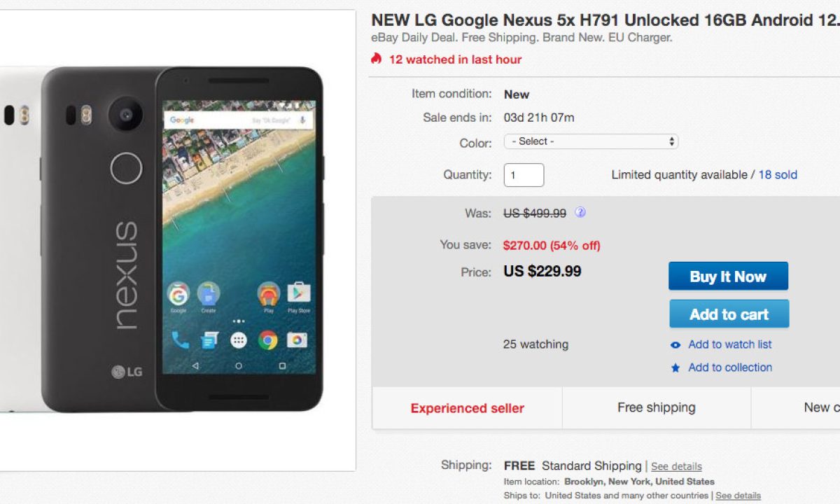Select the Free shipping tab
The width and height of the screenshot is (840, 504).
pos(656,407)
